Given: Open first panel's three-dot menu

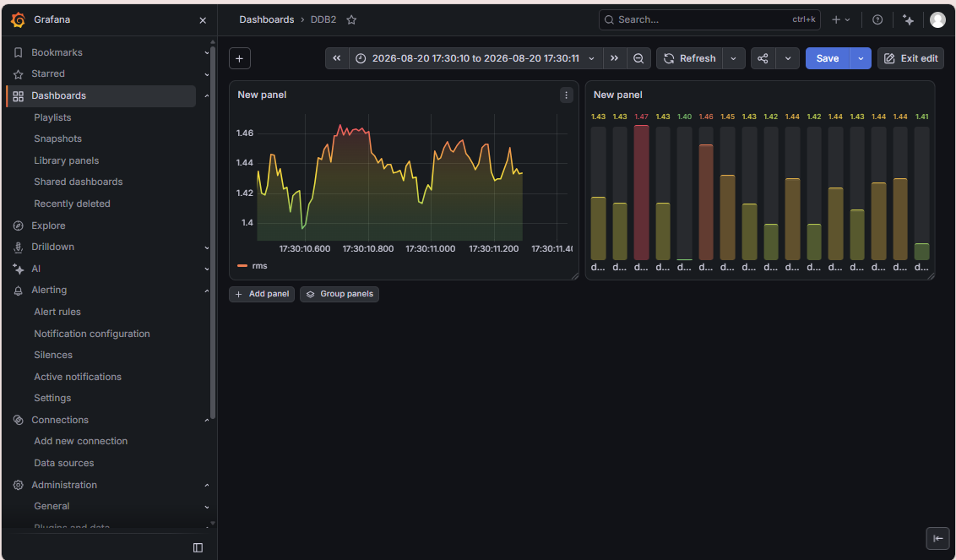Looking at the screenshot, I should [566, 95].
